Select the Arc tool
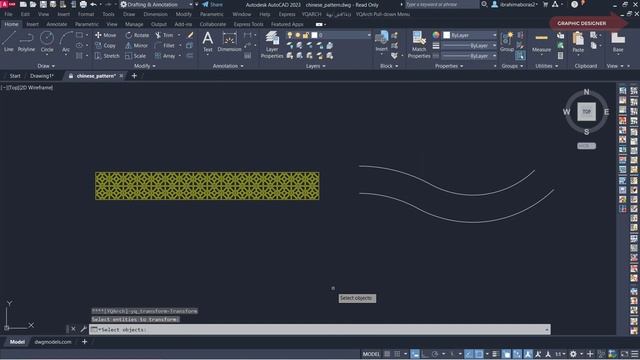The height and width of the screenshot is (360, 640). 66,42
